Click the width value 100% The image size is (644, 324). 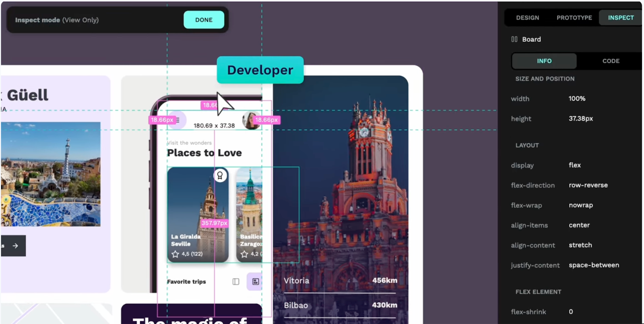[x=577, y=98]
